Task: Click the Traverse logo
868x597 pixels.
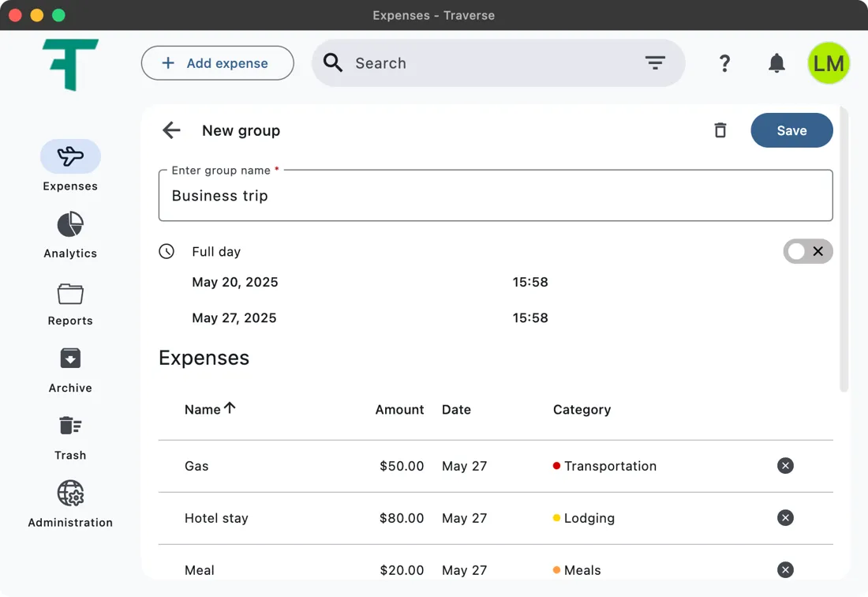Action: 70,64
